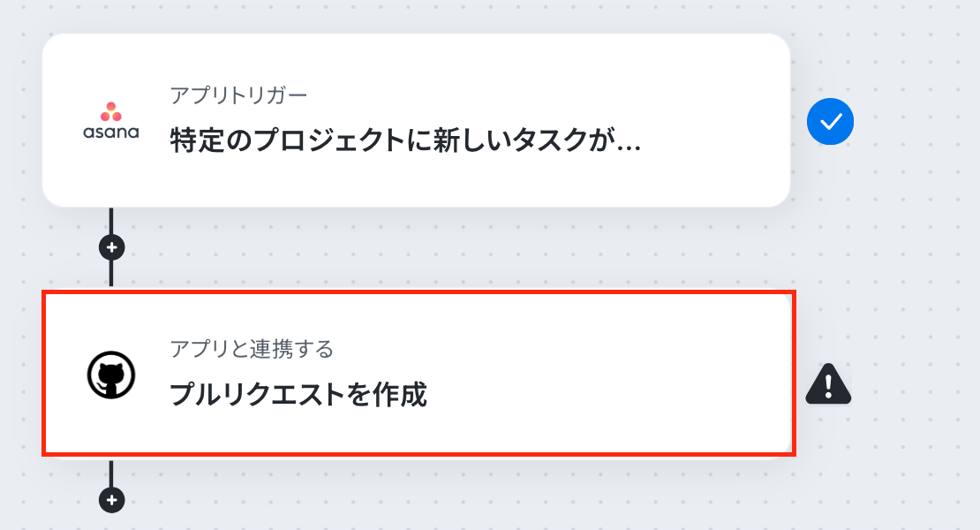This screenshot has height=530, width=980.
Task: Click the warning triangle next to GitHub step
Action: click(x=828, y=383)
